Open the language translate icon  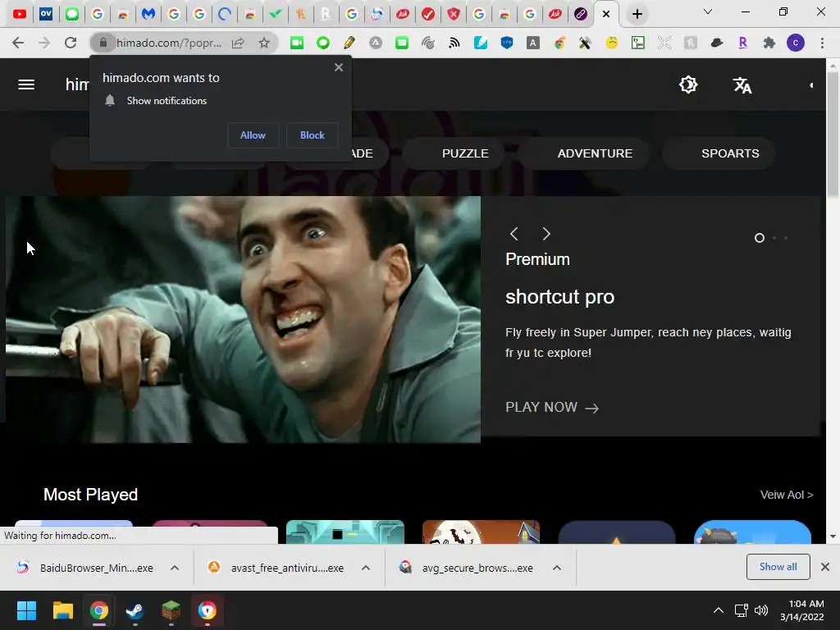(742, 84)
